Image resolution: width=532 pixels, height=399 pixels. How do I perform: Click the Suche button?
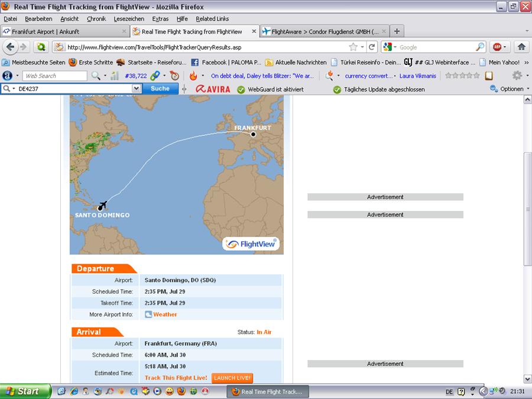tap(160, 89)
